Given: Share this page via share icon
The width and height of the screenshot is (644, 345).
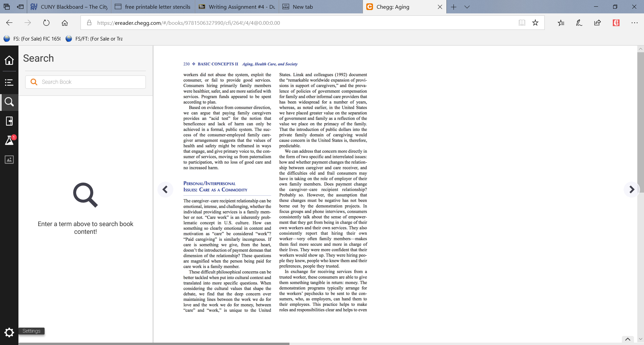Looking at the screenshot, I should [597, 23].
